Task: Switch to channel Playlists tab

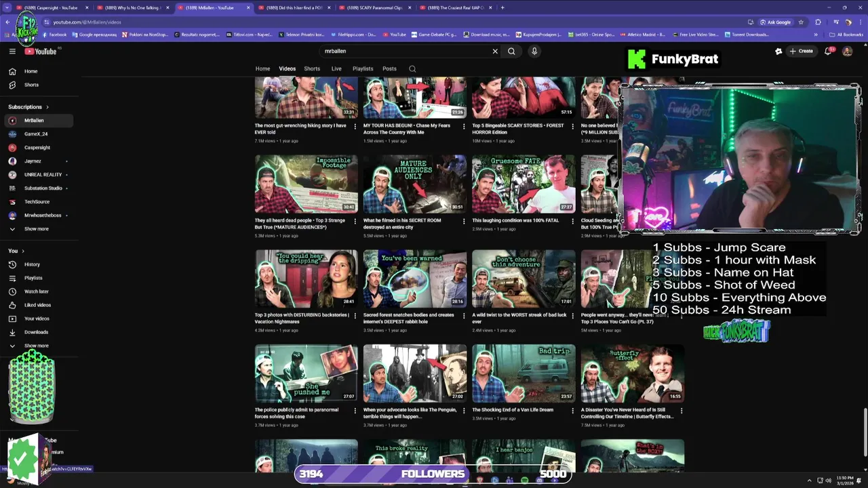Action: coord(363,68)
